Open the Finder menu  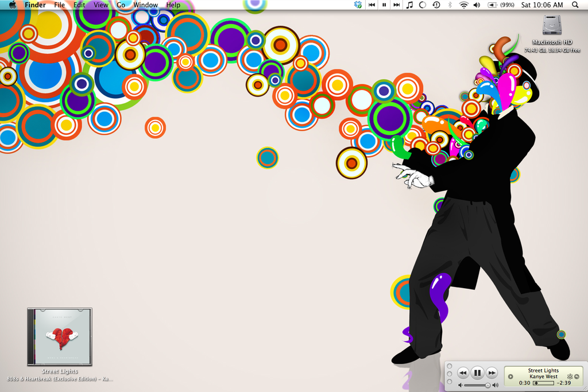pyautogui.click(x=35, y=5)
